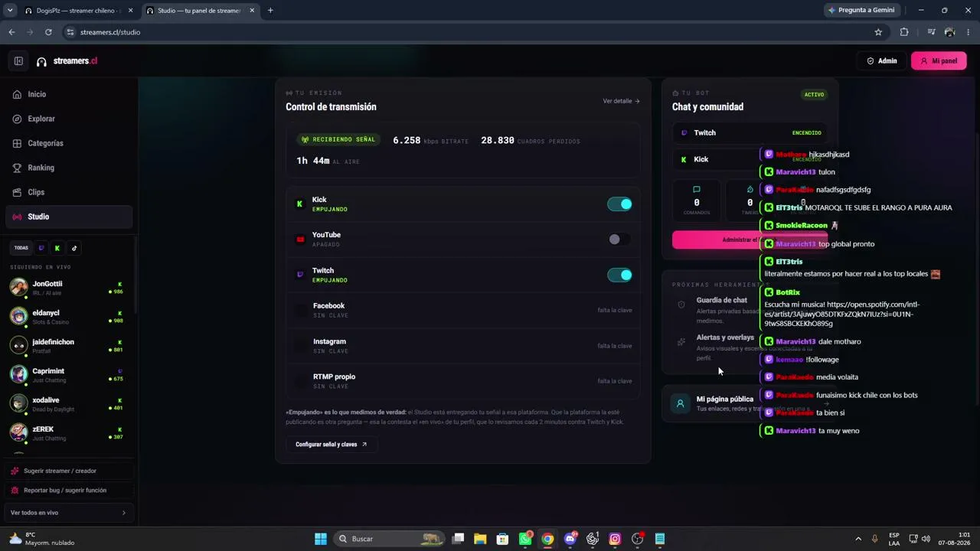
Task: Filter live list by TikTok icon
Action: (x=74, y=248)
